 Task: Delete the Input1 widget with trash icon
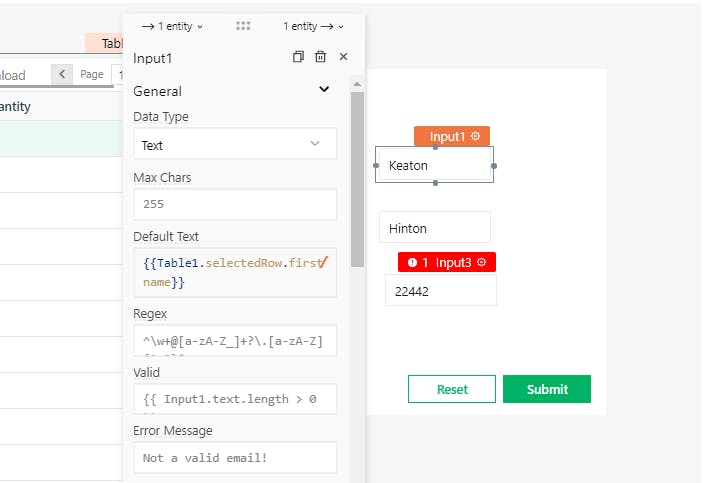click(320, 58)
